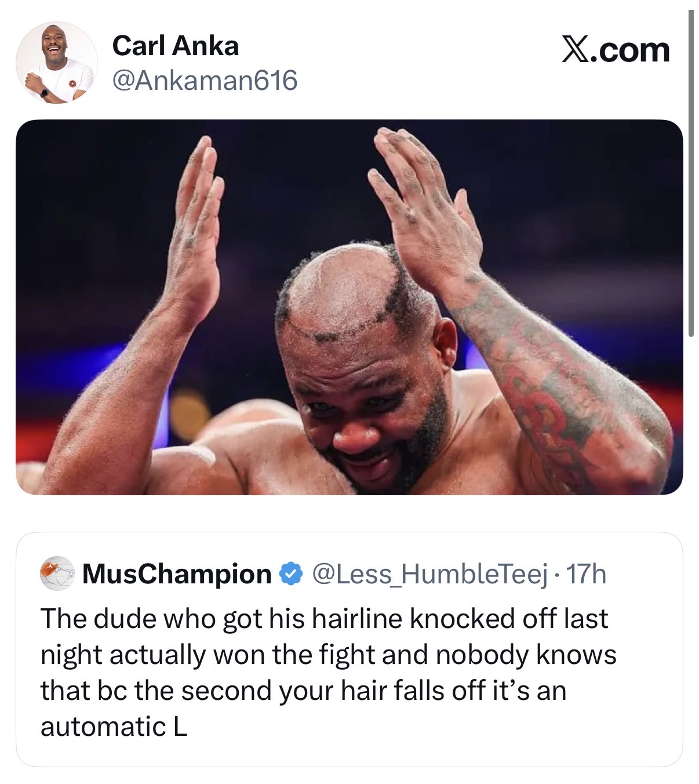Open the @Less_HumbleTeej handle
Image resolution: width=699 pixels, height=784 pixels.
tap(429, 574)
